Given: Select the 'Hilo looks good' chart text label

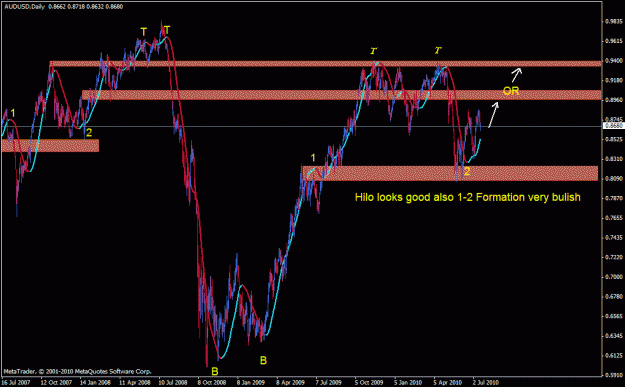Looking at the screenshot, I should (468, 197).
